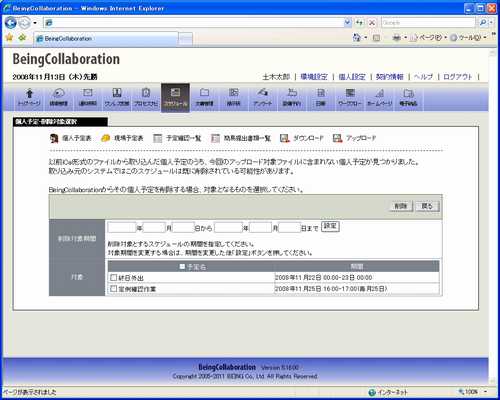Open the search options dropdown arrow
Screen dimensions: 500x400
[x=491, y=23]
